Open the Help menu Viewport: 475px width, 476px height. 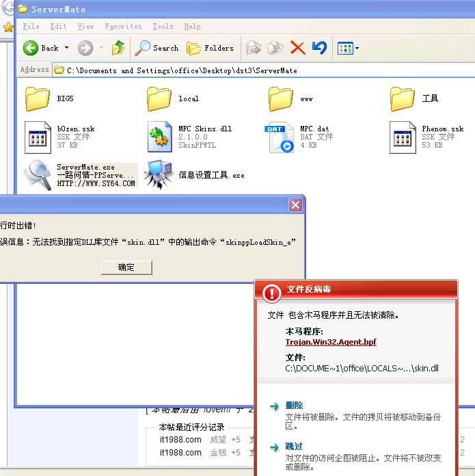192,27
